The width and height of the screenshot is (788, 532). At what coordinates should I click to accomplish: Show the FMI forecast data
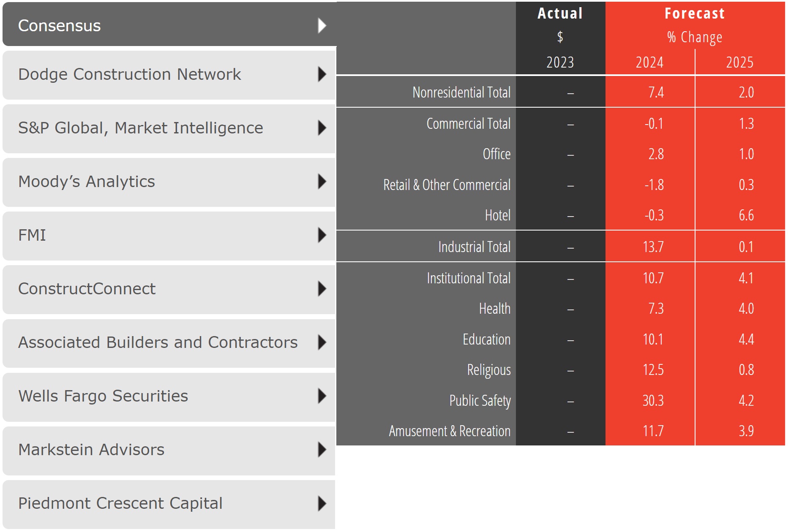[32, 235]
